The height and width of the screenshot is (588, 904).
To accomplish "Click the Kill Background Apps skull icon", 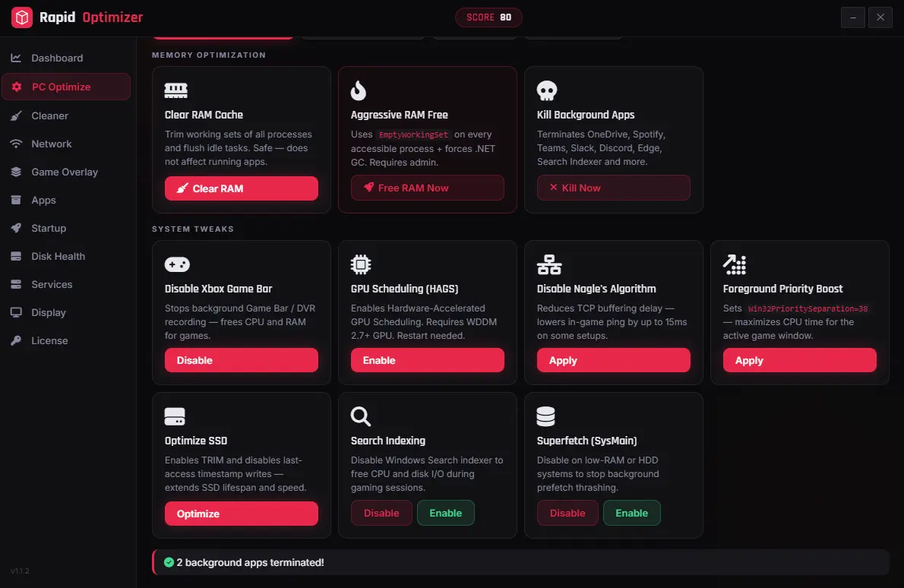I will [546, 90].
